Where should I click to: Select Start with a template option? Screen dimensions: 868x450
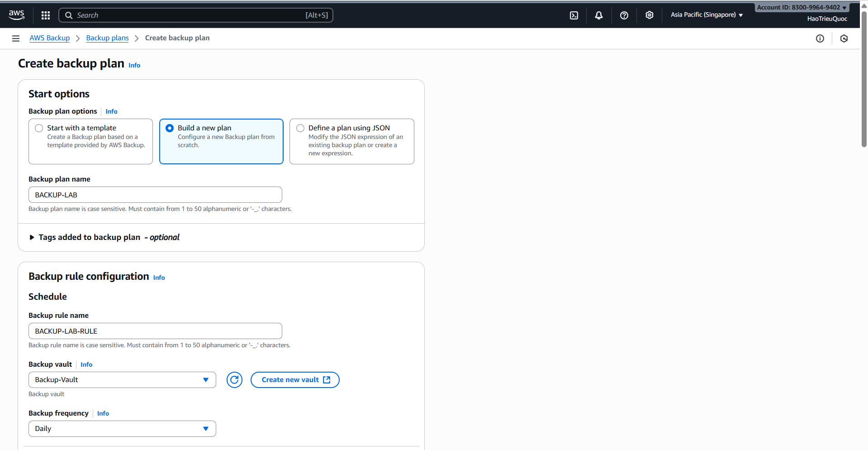(39, 128)
